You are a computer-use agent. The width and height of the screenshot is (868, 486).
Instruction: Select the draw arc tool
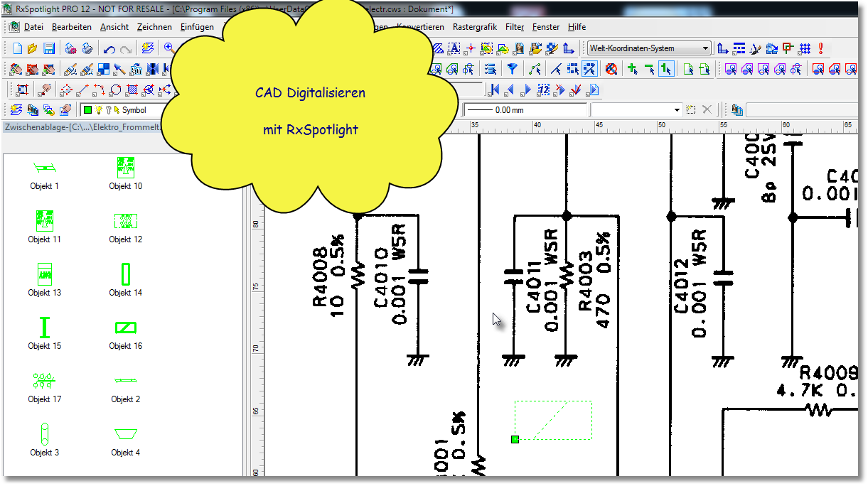point(100,89)
